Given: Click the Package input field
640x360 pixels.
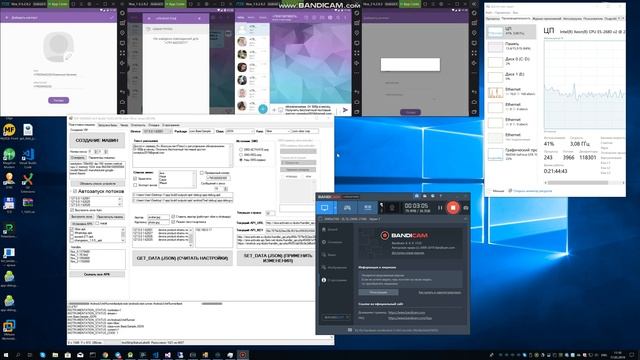Looking at the screenshot, I should (201, 131).
